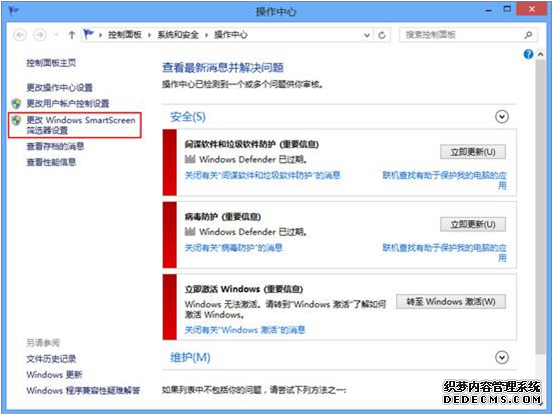The width and height of the screenshot is (552, 414).
Task: Click the Action Center flag icon in address bar
Action: click(88, 34)
